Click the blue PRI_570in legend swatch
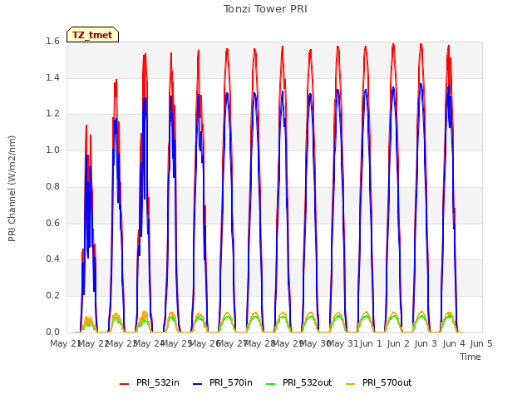 click(198, 384)
